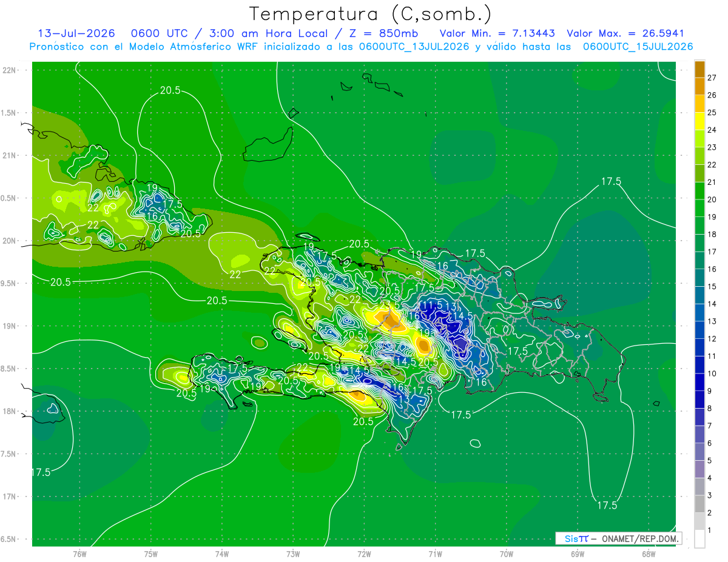This screenshot has height=562, width=728.
Task: Select the '13-Jul-2026' date text
Action: pyautogui.click(x=75, y=33)
